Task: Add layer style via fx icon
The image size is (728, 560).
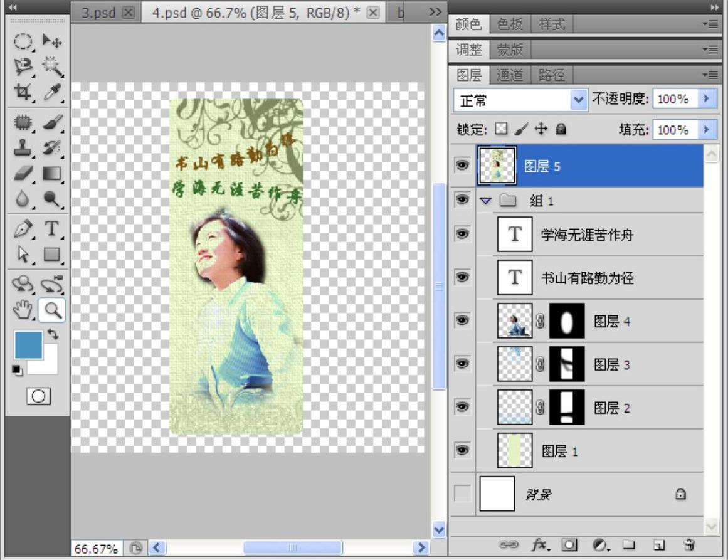Action: pos(539,545)
